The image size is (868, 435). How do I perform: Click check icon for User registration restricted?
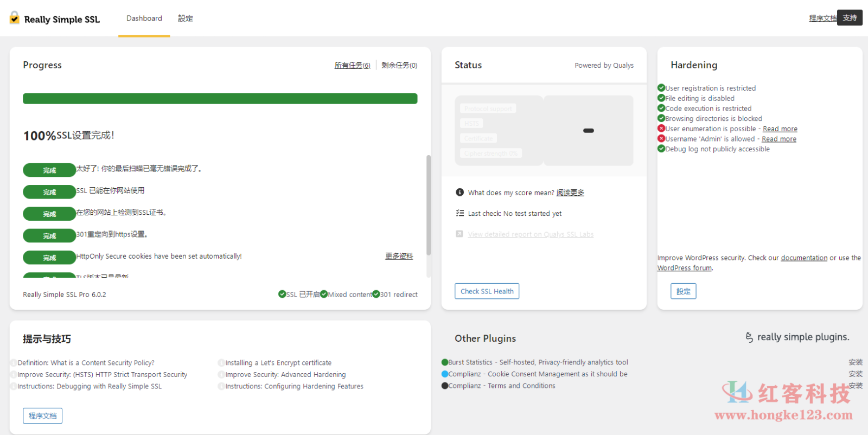[661, 87]
